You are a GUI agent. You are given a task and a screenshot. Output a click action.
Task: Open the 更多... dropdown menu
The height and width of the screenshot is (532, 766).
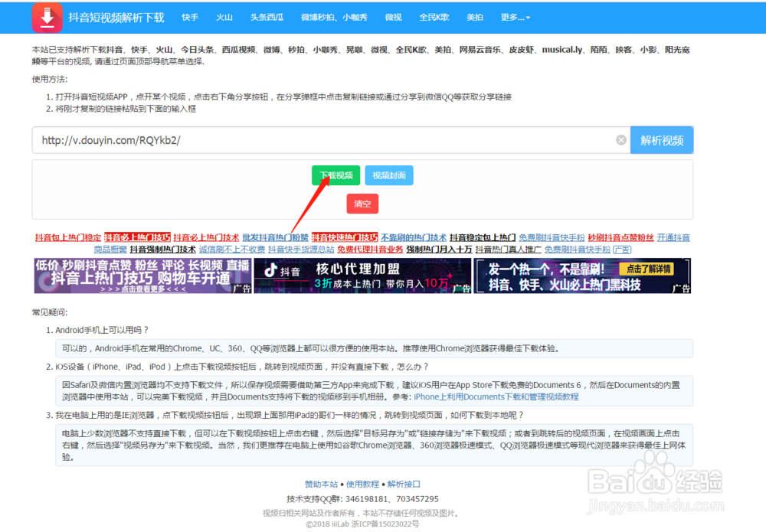click(x=515, y=17)
